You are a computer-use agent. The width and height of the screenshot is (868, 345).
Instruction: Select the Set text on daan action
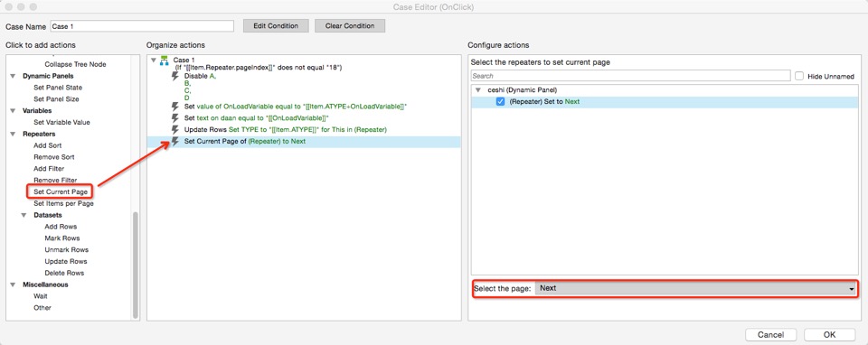[257, 117]
